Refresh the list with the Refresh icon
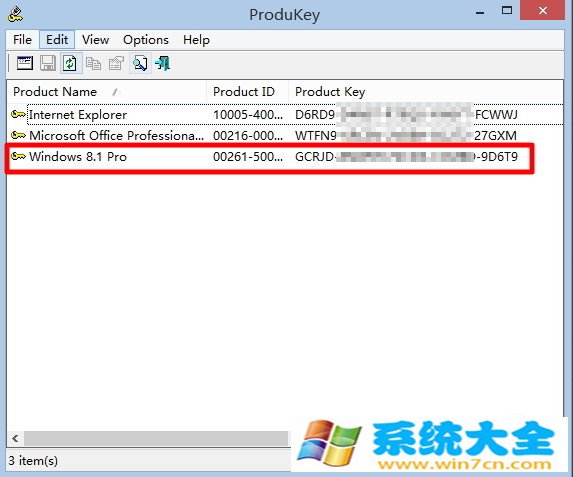Screen dimensions: 573x477 coord(70,63)
